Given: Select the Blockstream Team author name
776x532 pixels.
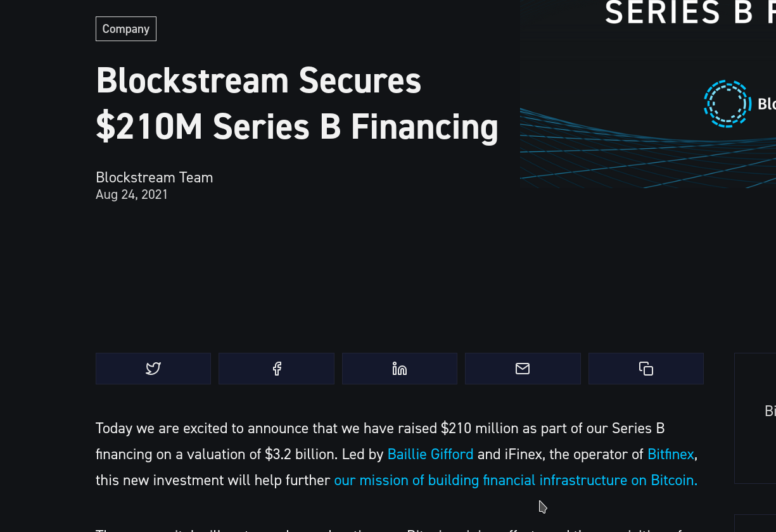Looking at the screenshot, I should [x=155, y=177].
